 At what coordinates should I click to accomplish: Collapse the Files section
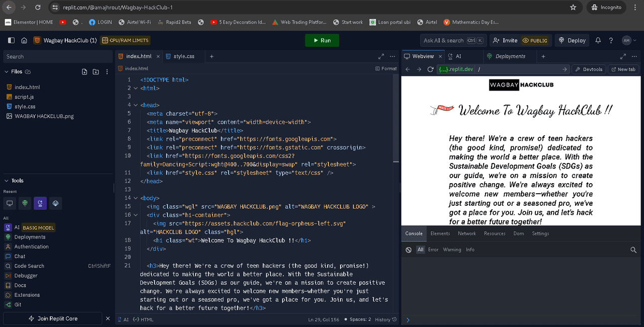tap(7, 72)
